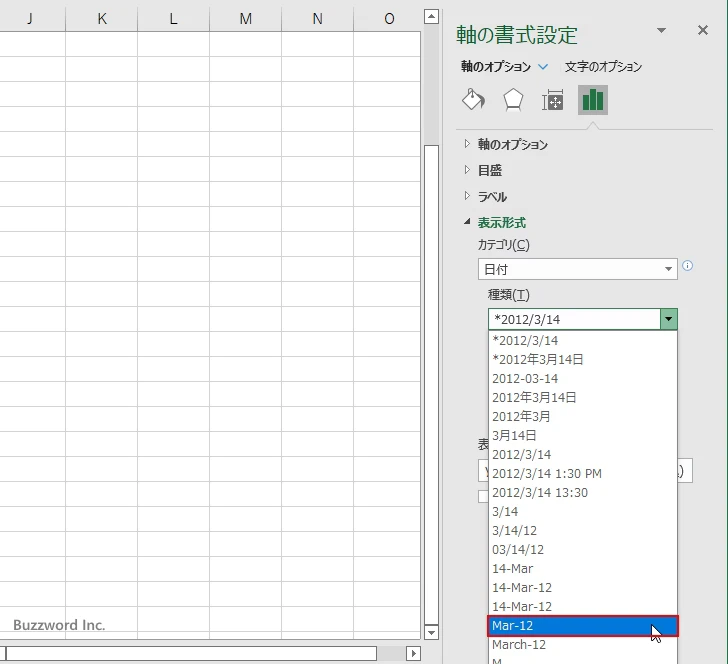Open the Effects pentagon icon tab
The width and height of the screenshot is (728, 664).
(513, 100)
